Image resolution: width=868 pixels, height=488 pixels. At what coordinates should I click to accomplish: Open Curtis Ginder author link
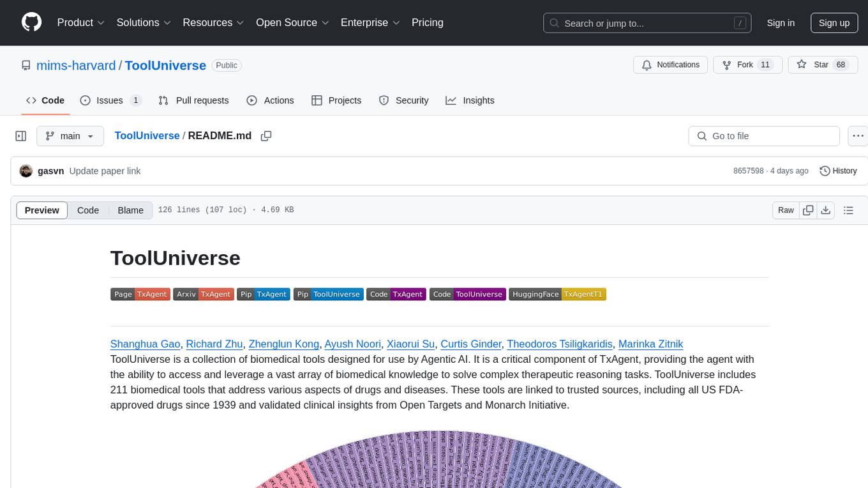pos(471,344)
